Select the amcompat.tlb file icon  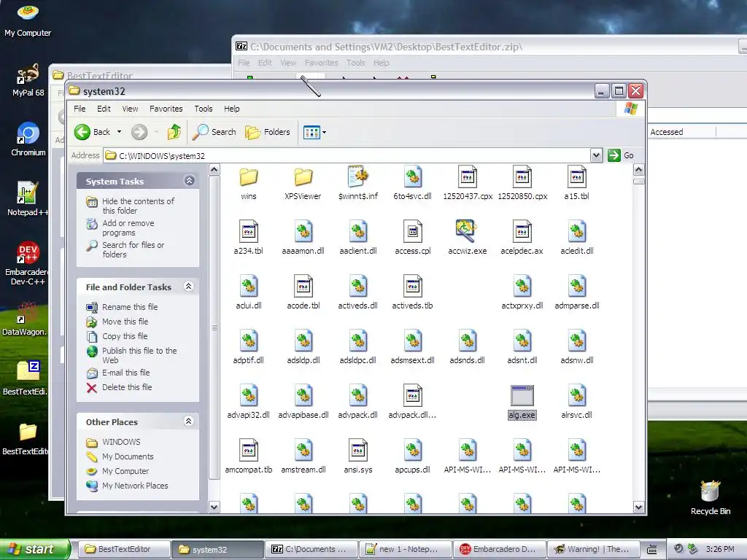coord(248,451)
